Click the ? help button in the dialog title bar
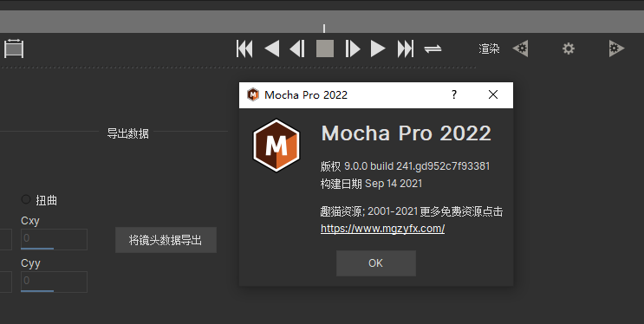 (x=454, y=94)
